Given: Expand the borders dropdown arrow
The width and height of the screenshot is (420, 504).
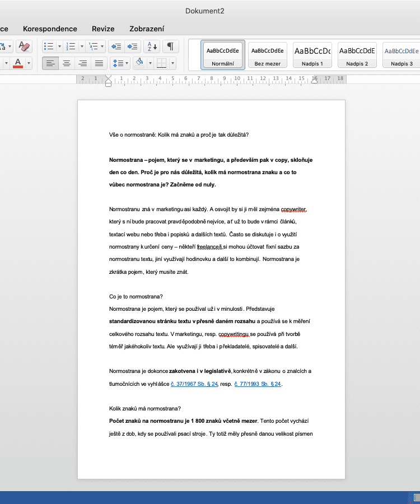Looking at the screenshot, I should coord(172,63).
